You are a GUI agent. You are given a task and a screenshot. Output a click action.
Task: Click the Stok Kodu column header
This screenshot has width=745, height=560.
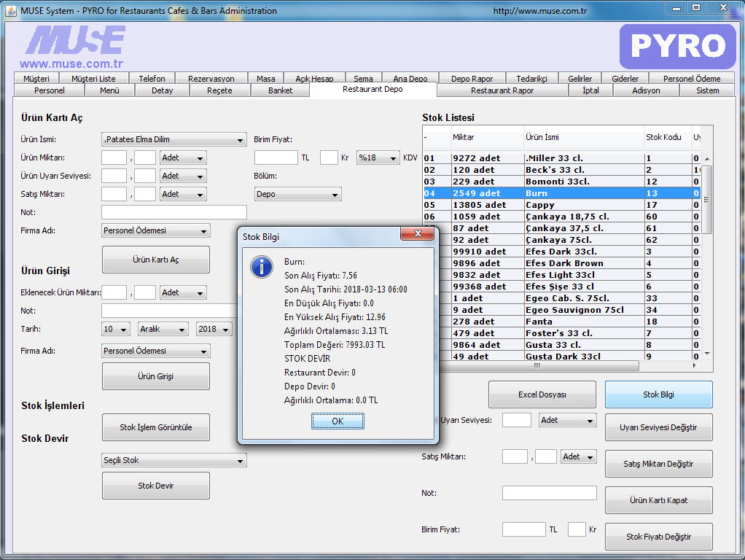(x=668, y=137)
